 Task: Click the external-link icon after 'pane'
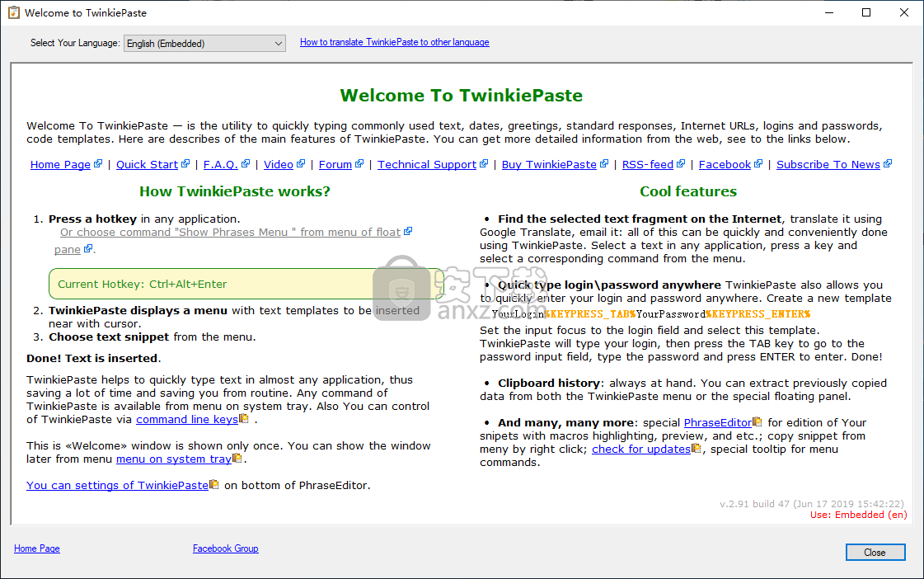[x=88, y=248]
